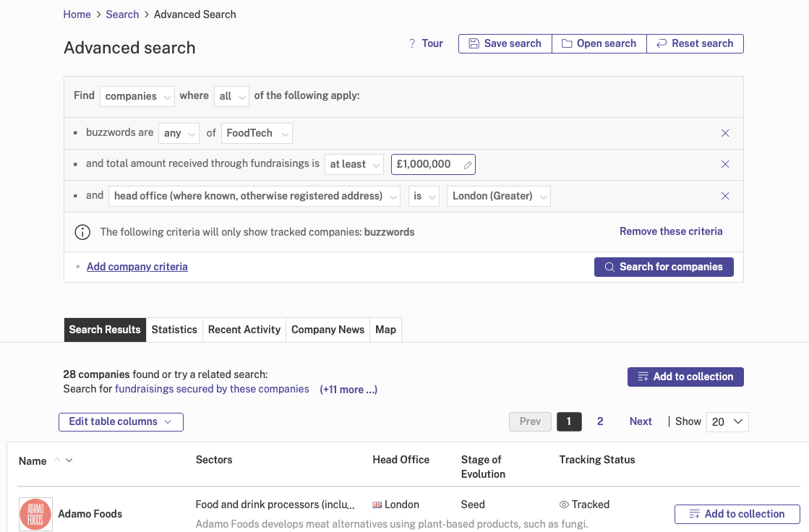The height and width of the screenshot is (532, 809).
Task: Open the head office field dropdown
Action: tap(254, 196)
